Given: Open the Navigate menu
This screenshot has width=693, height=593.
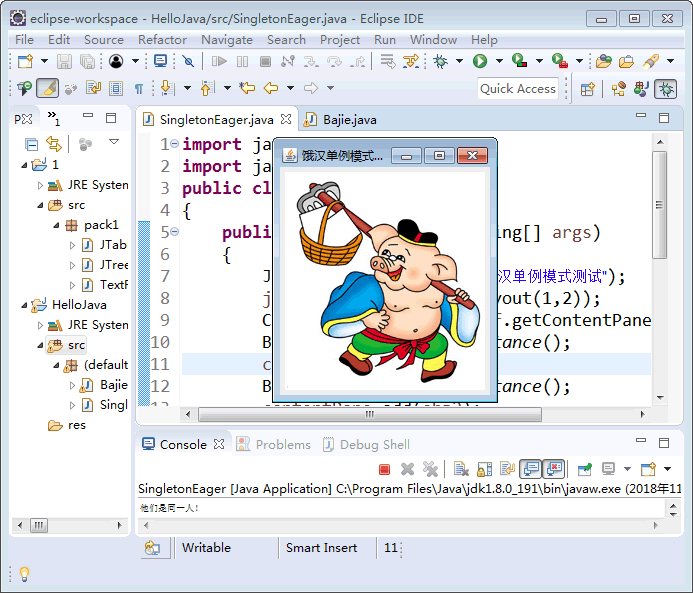Looking at the screenshot, I should 227,40.
